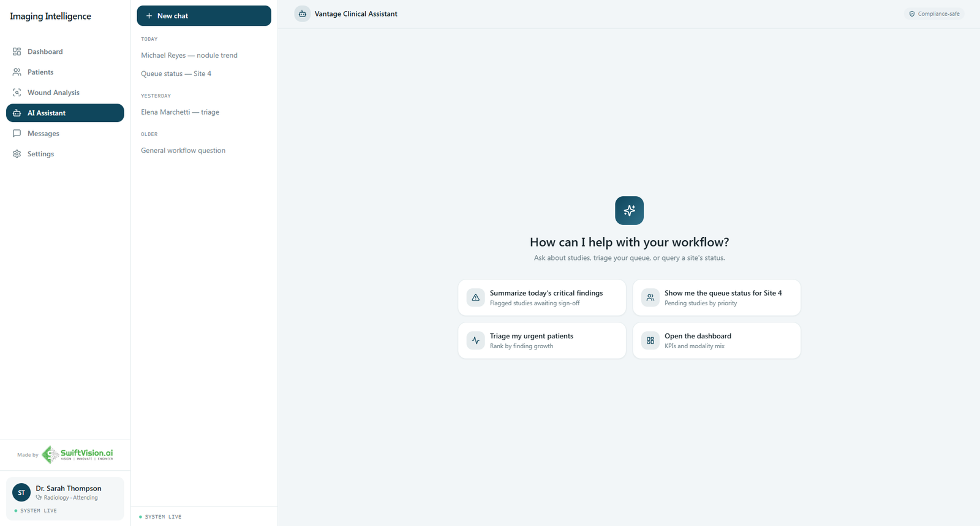Click the sparkle icon above the greeting
Viewport: 980px width, 526px height.
pyautogui.click(x=629, y=210)
